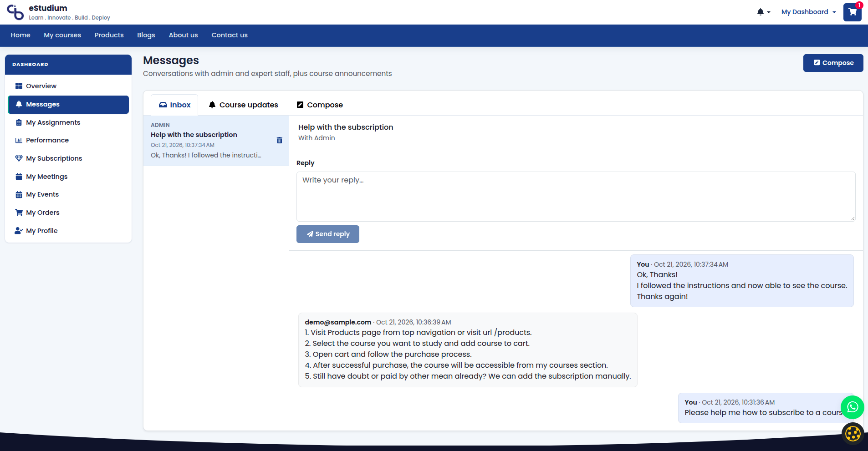Open Performance in sidebar

pyautogui.click(x=68, y=140)
